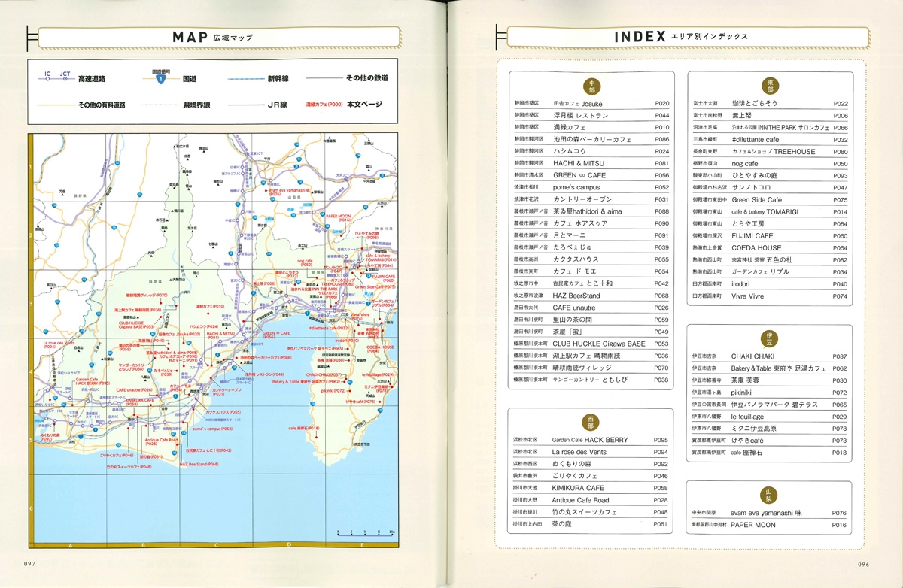903x588 pixels.
Task: Select the index entry 'Garden Cafe HACK BERRY'
Action: [591, 440]
